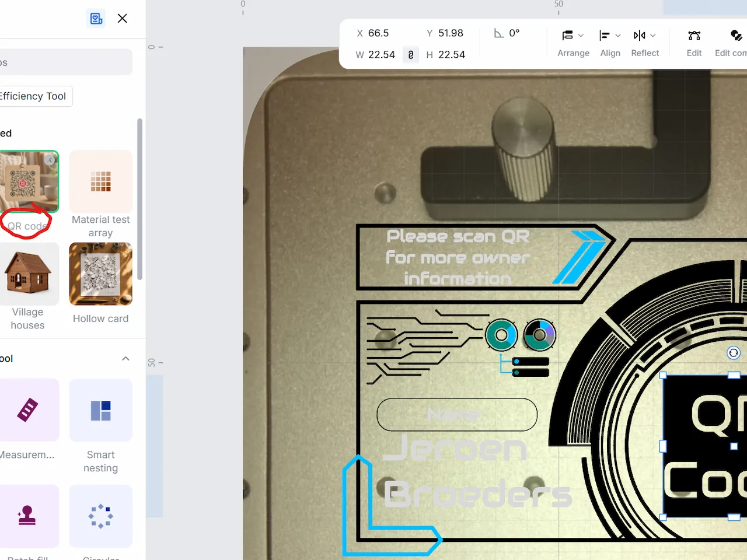This screenshot has height=560, width=747.
Task: Remove the QR code item using its small x badge
Action: coord(50,160)
